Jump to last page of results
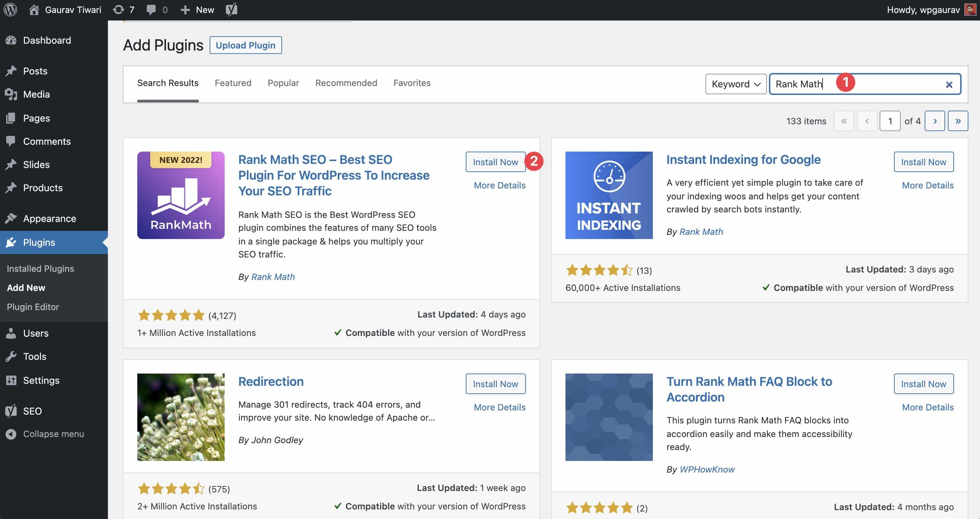Screen dimensions: 980x519 pos(957,121)
